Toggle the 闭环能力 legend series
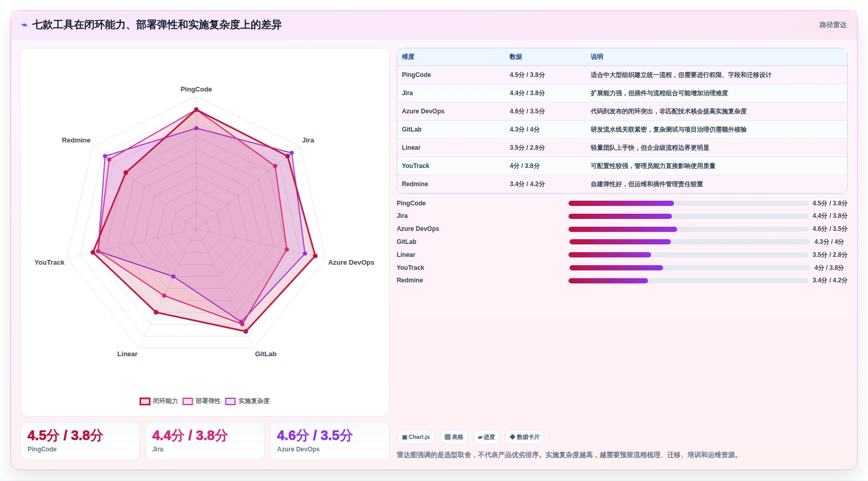Image resolution: width=868 pixels, height=481 pixels. point(159,401)
